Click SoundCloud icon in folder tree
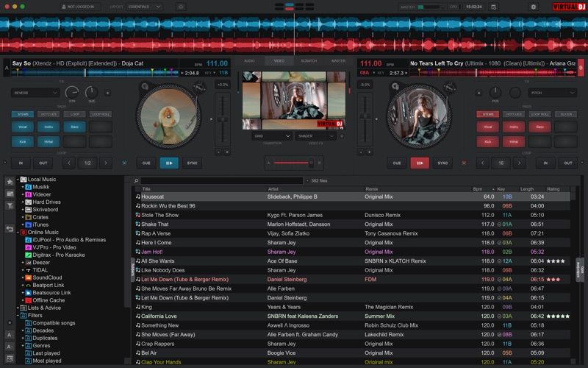The height and width of the screenshot is (368, 588). point(28,277)
